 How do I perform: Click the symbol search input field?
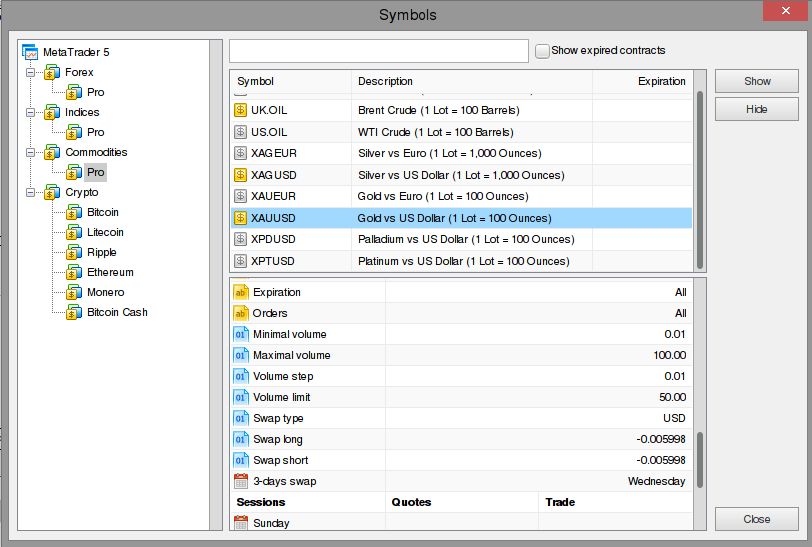[x=379, y=51]
